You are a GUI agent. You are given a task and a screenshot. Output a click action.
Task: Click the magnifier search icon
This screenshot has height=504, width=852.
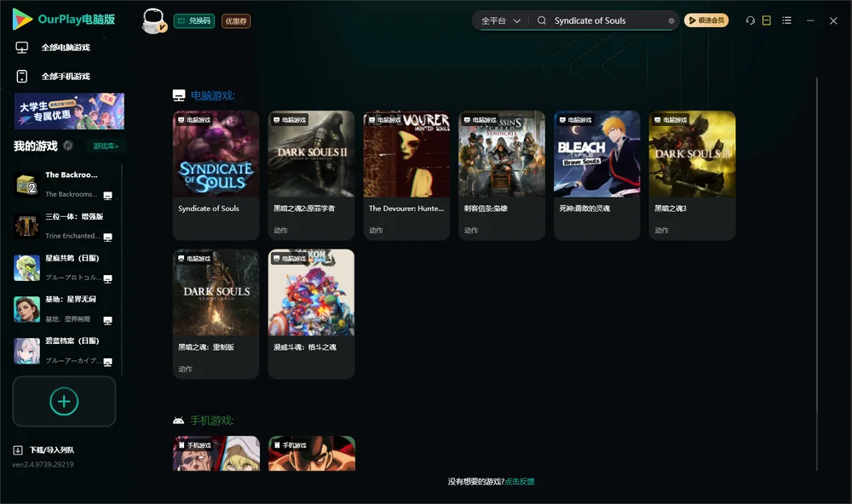click(x=542, y=20)
